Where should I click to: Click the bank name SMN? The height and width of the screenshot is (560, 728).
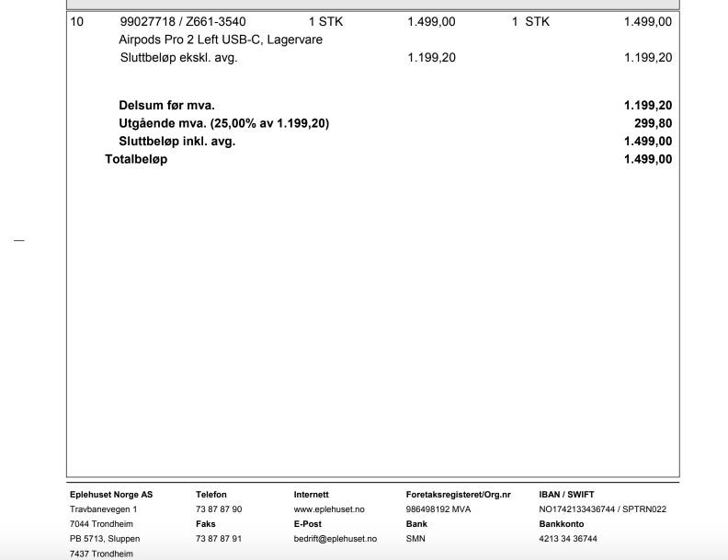(415, 539)
